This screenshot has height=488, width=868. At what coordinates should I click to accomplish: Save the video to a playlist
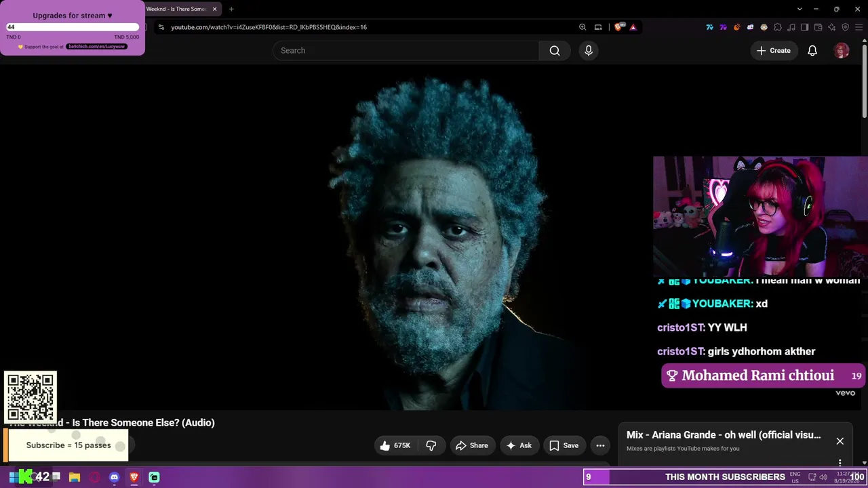564,445
